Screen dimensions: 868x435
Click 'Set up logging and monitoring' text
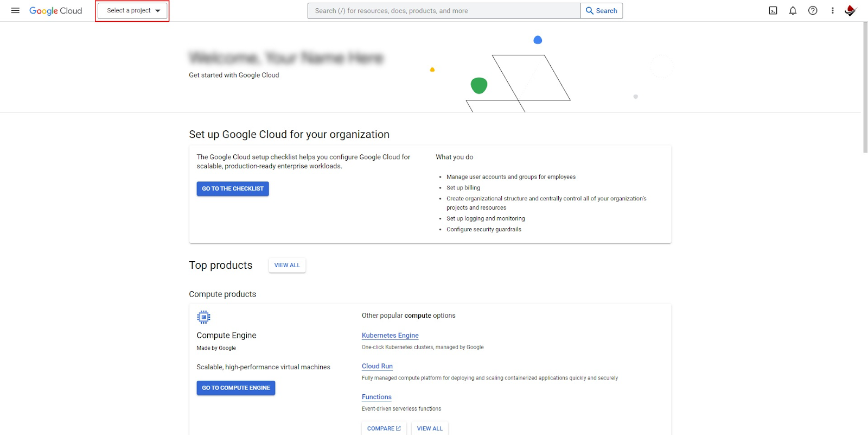486,219
